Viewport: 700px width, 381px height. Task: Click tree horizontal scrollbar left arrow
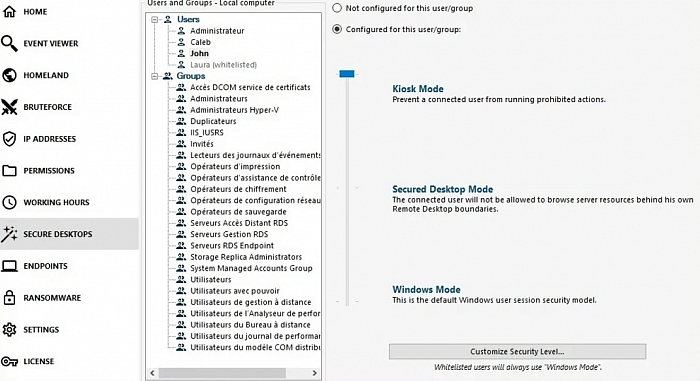152,373
